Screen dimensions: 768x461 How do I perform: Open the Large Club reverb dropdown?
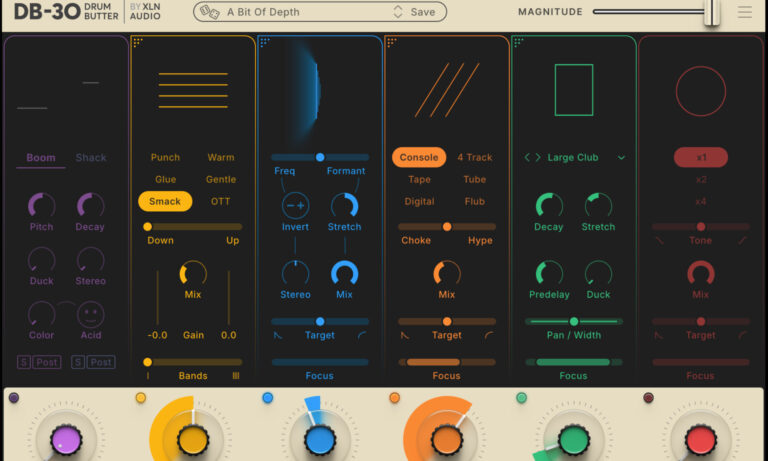click(621, 158)
